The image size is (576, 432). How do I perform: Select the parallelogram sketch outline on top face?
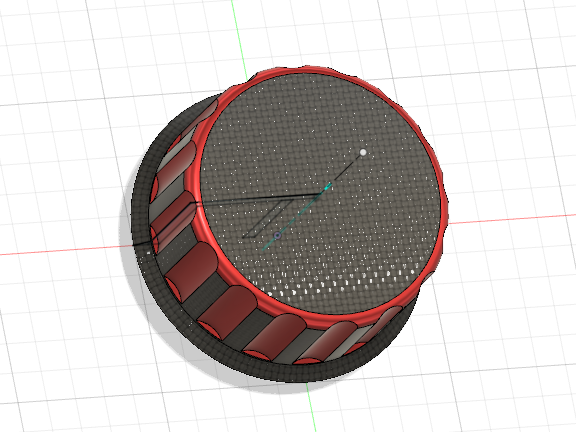coord(269,219)
